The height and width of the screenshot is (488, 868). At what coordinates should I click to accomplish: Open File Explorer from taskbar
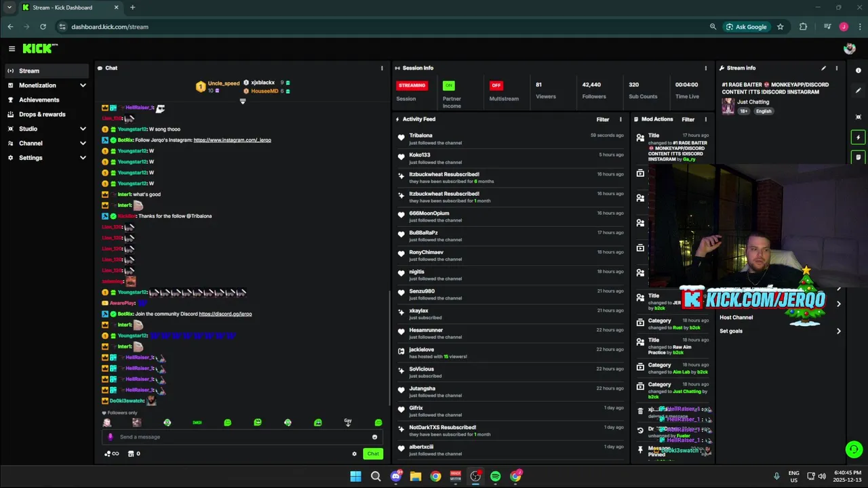[x=416, y=476]
